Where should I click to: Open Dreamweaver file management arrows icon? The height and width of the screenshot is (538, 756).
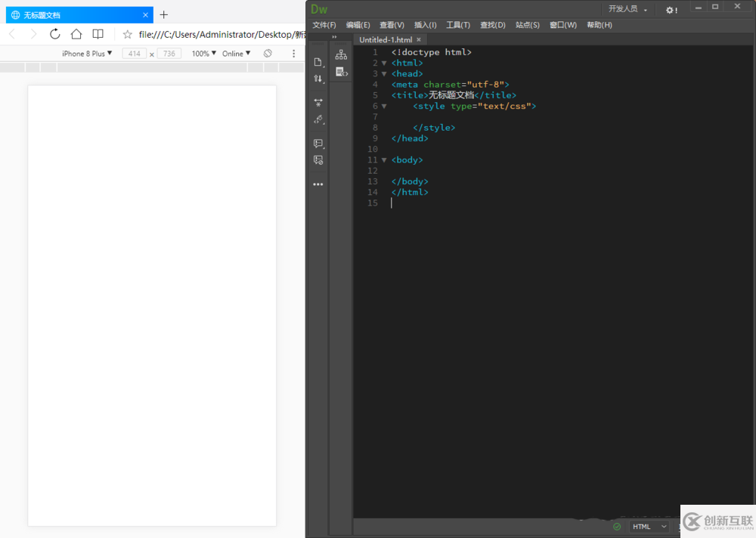[x=318, y=78]
